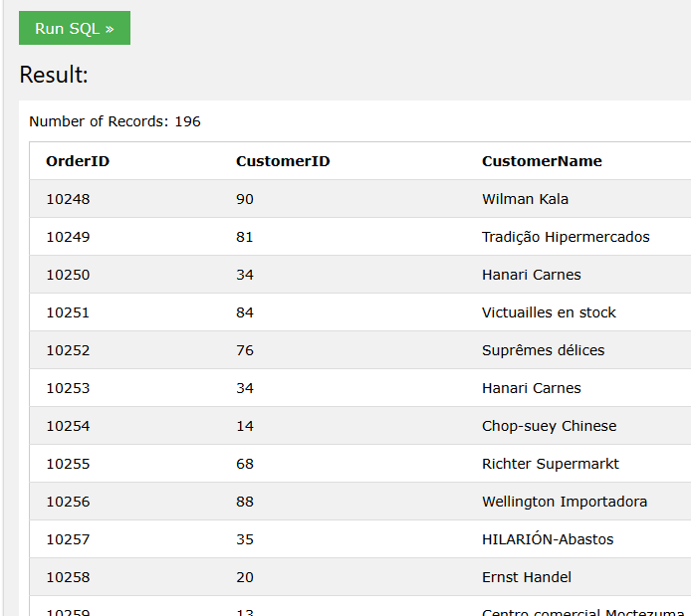Select OrderID cell 10255

68,464
